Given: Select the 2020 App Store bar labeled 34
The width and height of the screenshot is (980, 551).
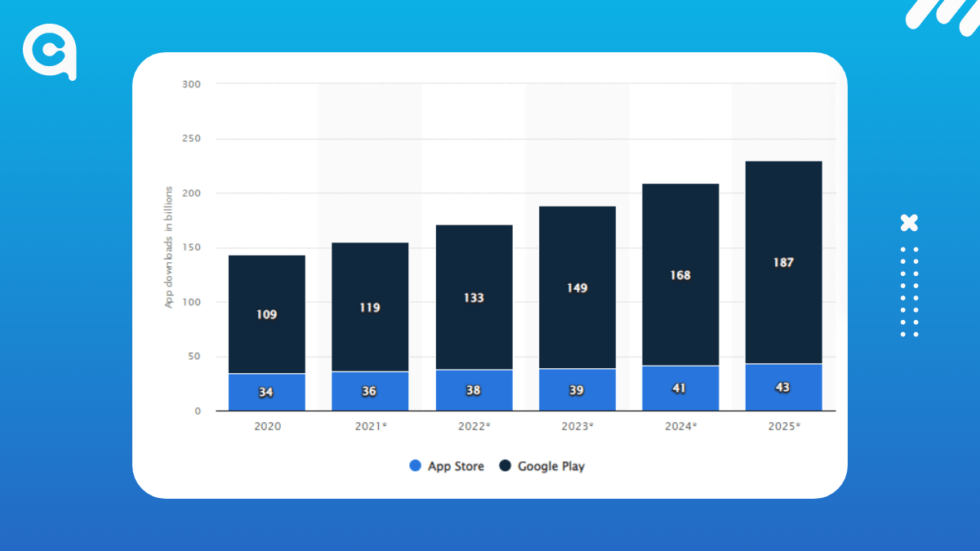Looking at the screenshot, I should (267, 393).
